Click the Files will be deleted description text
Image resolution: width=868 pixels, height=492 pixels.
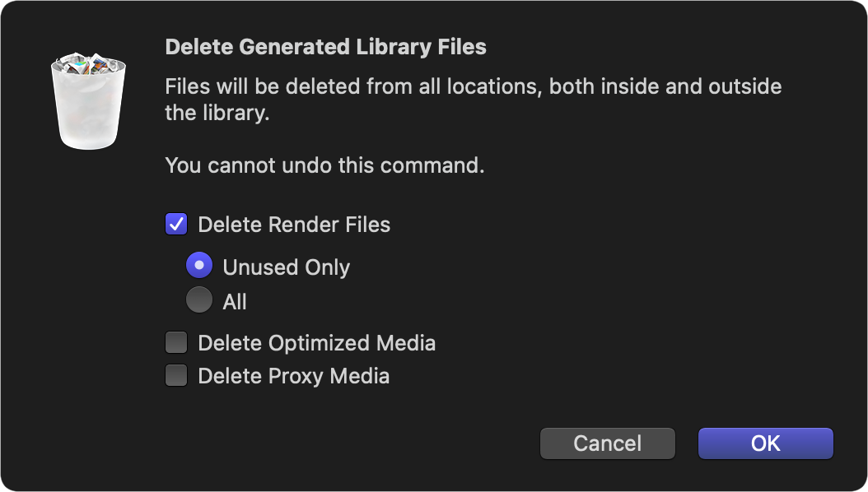(474, 100)
